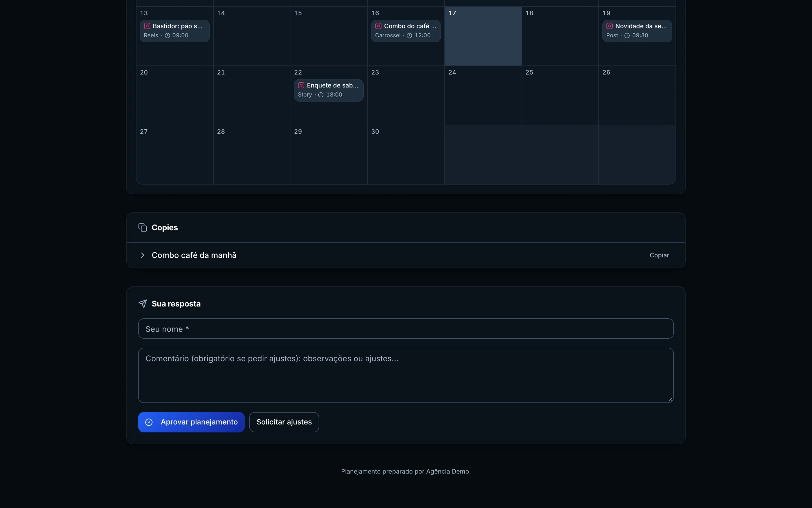Select day 20 in the calendar

[175, 95]
